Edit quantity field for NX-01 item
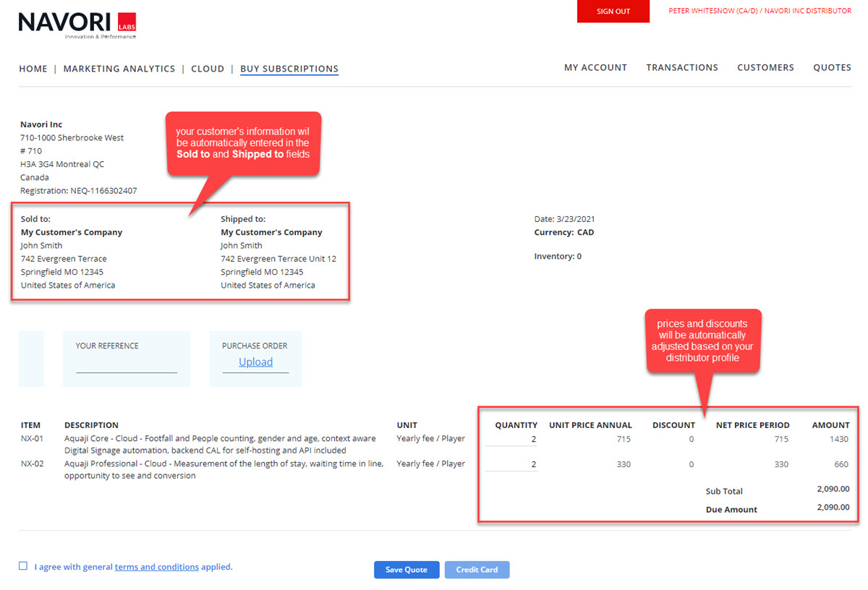Screen dimensions: 868x590 511,439
